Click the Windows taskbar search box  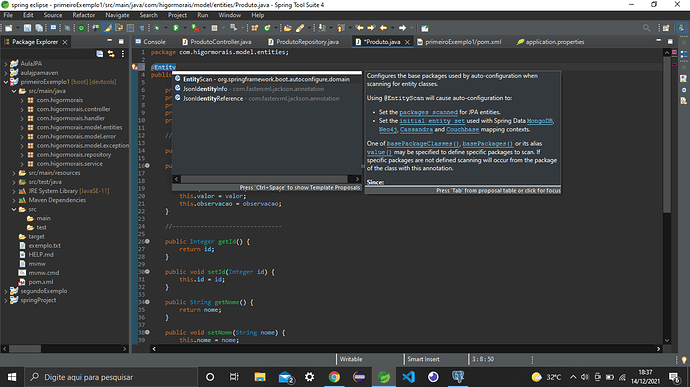coord(110,377)
